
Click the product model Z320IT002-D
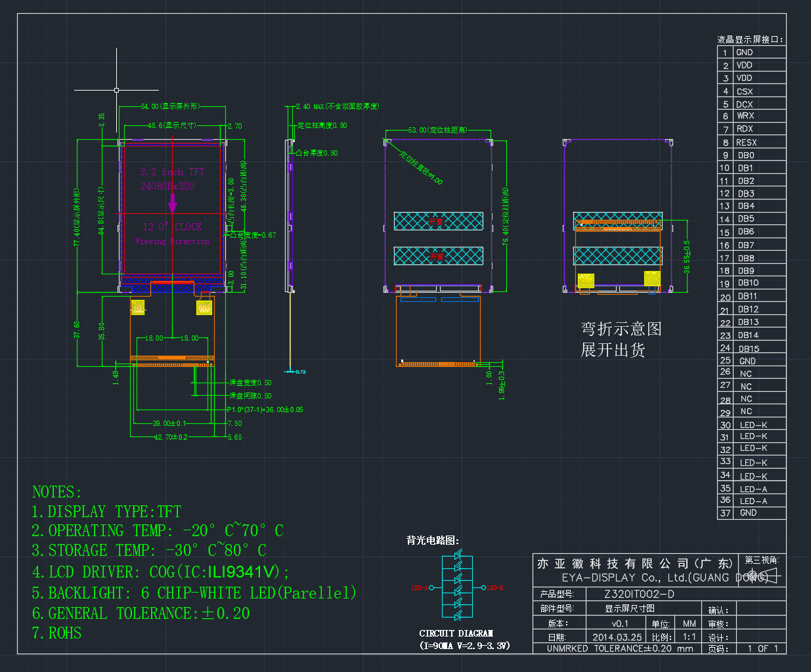[x=639, y=594]
